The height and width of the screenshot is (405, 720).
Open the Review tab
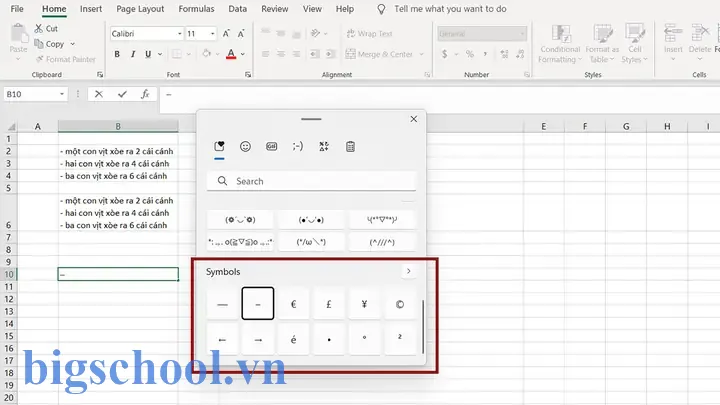[x=275, y=9]
